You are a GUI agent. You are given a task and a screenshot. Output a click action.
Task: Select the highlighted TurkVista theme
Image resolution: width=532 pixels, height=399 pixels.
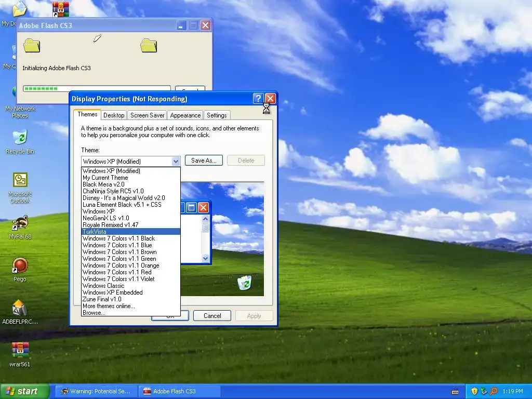tap(130, 232)
